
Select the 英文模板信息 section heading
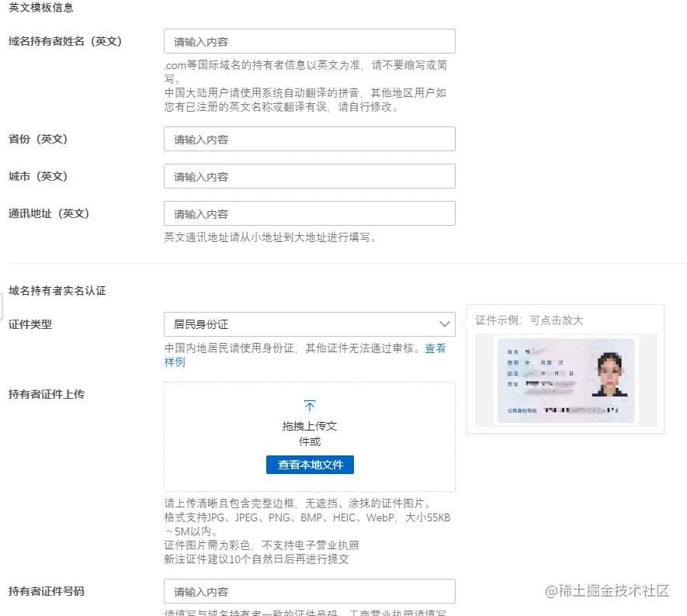pyautogui.click(x=40, y=8)
